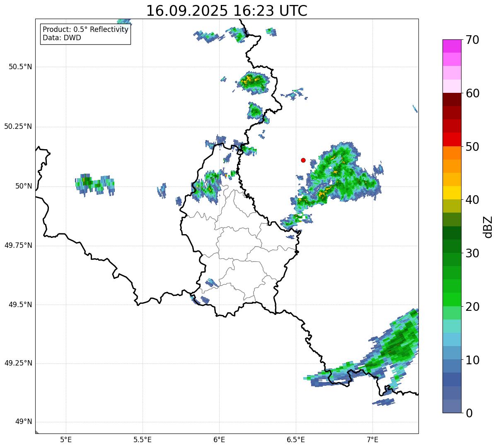Click the pale pink swatch just above 60
498x448 pixels.
[x=454, y=86]
